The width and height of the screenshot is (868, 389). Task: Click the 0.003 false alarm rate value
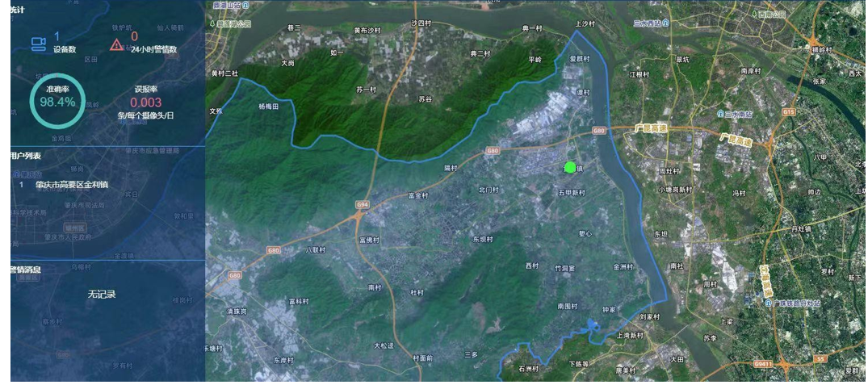click(146, 102)
